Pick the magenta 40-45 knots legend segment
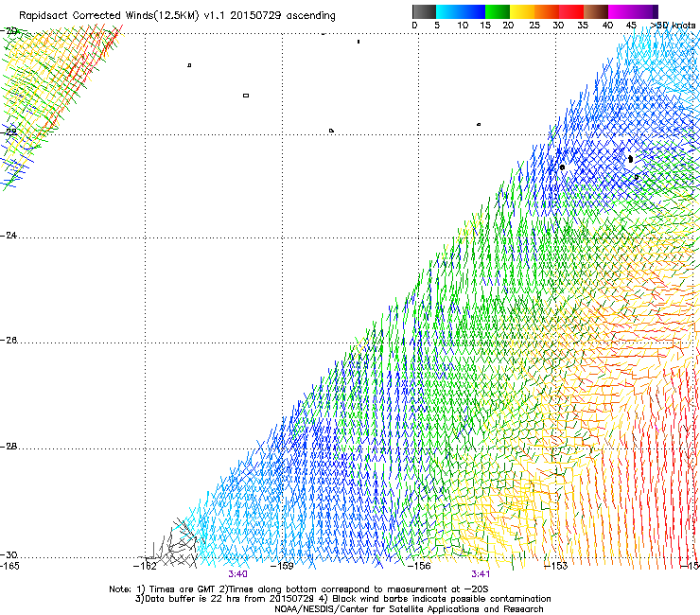 (621, 11)
